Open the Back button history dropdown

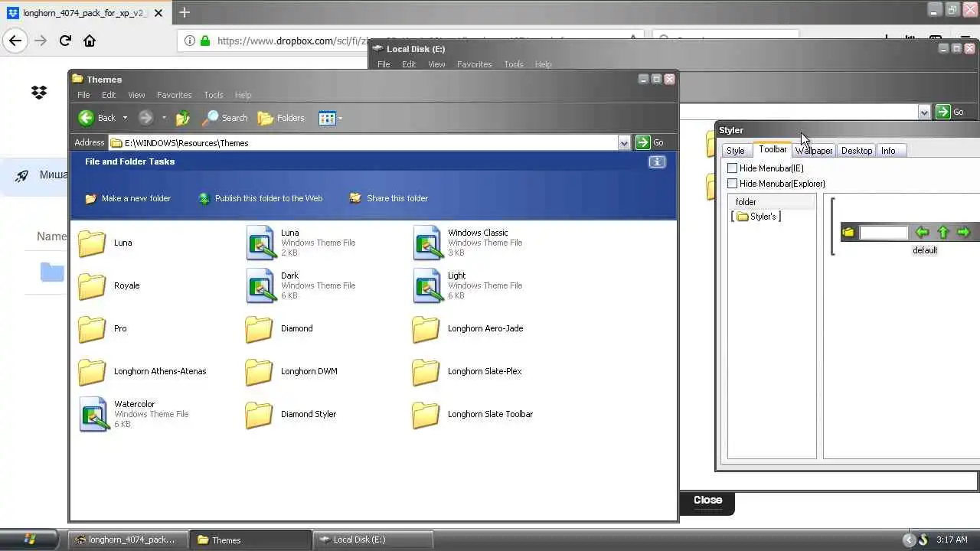point(125,118)
